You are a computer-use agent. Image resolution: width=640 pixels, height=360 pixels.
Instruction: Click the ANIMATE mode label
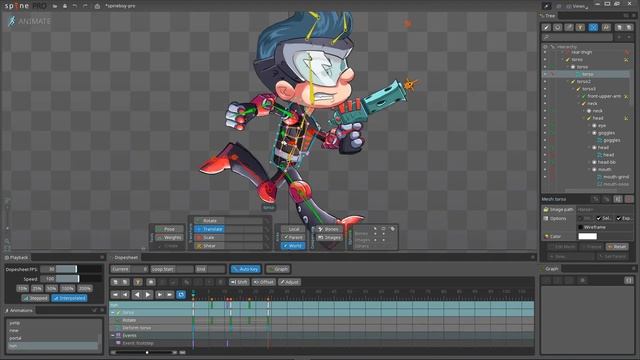pyautogui.click(x=35, y=21)
